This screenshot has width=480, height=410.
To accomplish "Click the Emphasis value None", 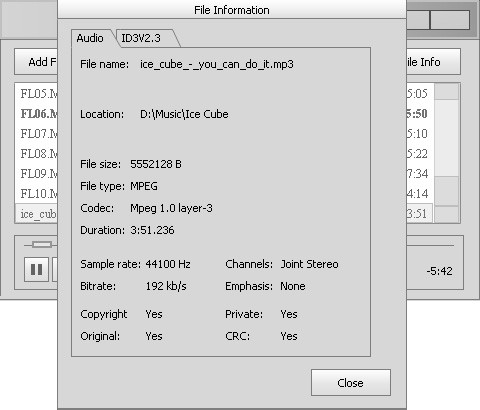I will 293,286.
